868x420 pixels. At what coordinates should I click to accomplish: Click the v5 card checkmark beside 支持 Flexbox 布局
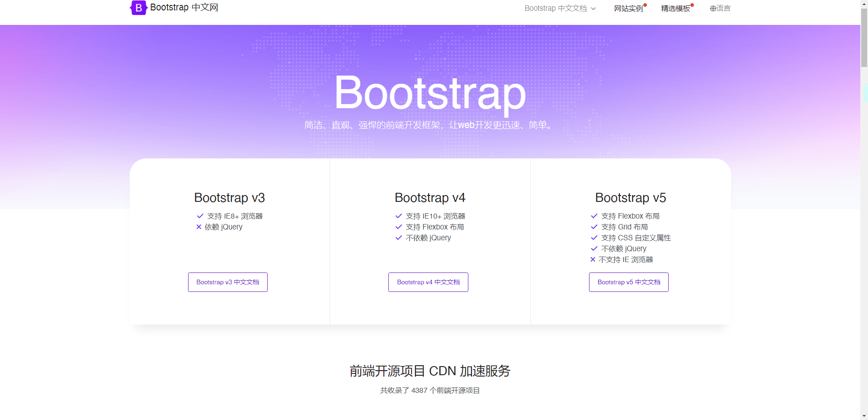point(594,216)
